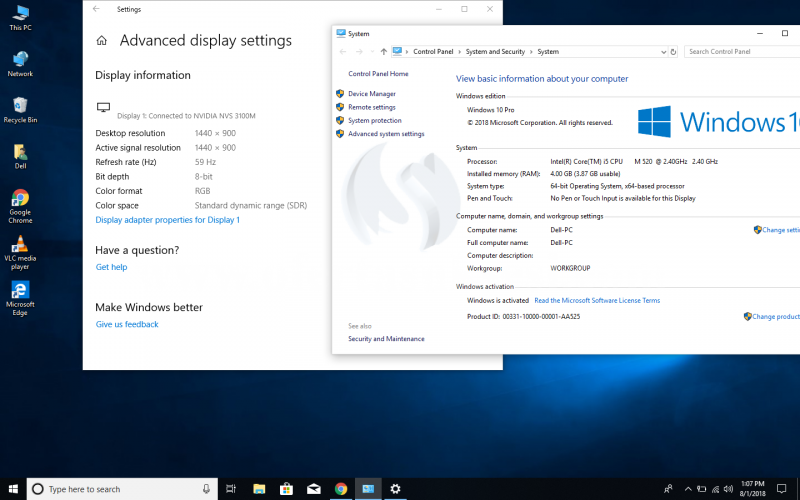Launch VLC media player shortcut

[20, 253]
